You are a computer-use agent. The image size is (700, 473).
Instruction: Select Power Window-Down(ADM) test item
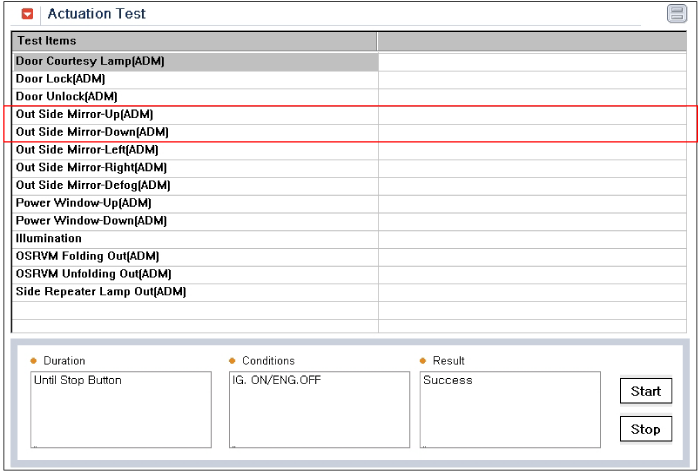tap(196, 221)
